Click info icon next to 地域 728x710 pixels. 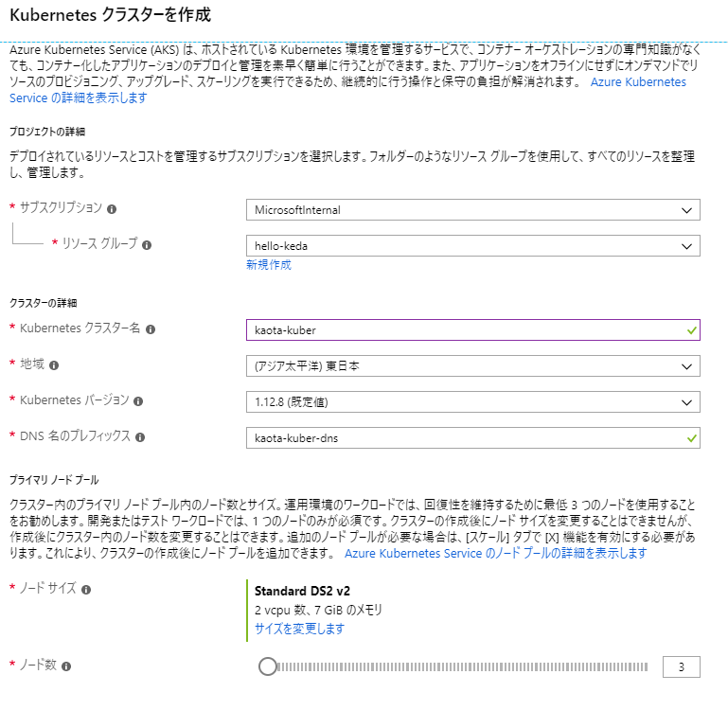(54, 365)
